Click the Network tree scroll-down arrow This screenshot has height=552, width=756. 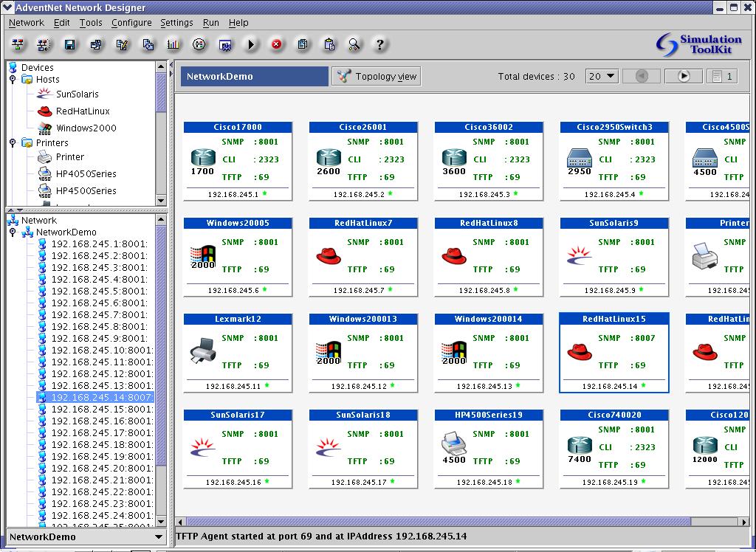pos(161,522)
